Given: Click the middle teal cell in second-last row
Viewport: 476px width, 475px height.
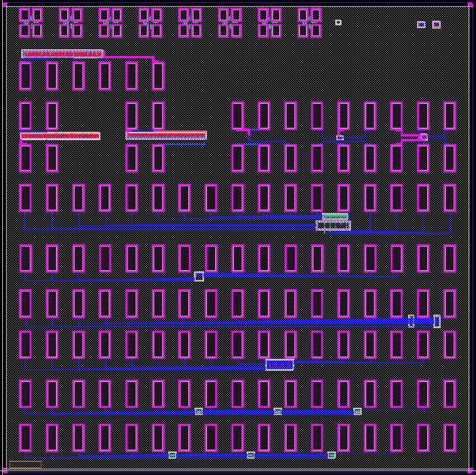Looking at the screenshot, I should tap(278, 412).
